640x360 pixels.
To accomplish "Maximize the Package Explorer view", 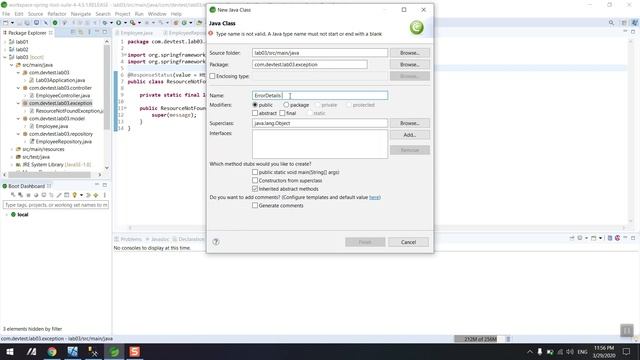I will click(x=105, y=32).
